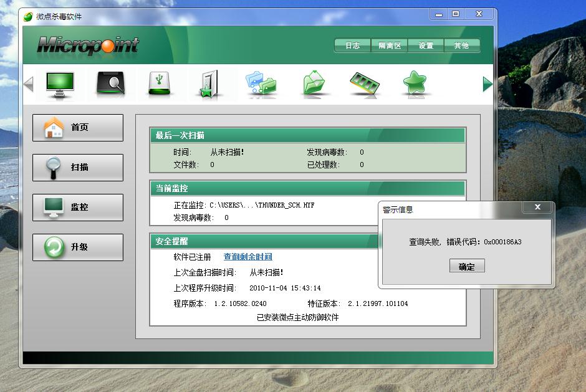Show more toolbar icons with right arrow
Screen dimensions: 586x392
488,84
